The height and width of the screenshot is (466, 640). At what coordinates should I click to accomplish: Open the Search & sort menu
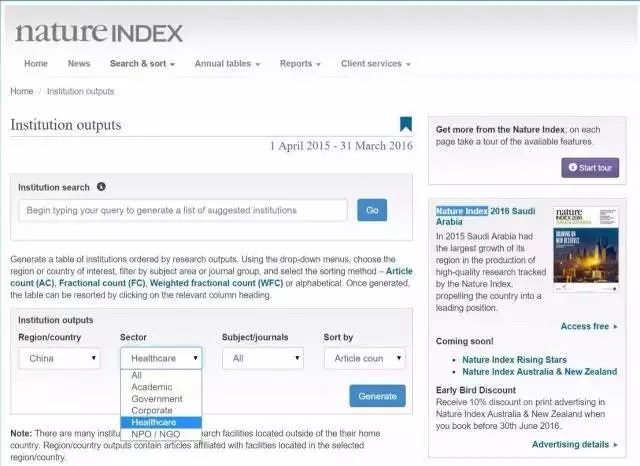click(142, 64)
